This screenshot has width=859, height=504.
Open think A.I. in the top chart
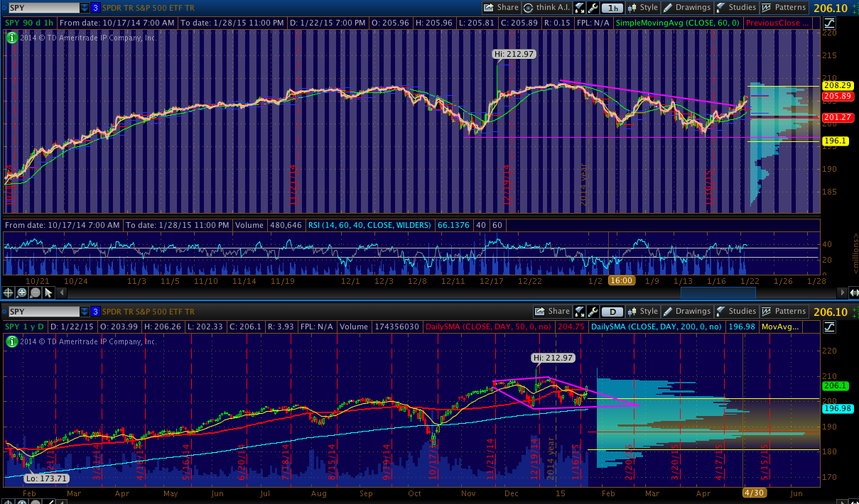click(x=546, y=8)
